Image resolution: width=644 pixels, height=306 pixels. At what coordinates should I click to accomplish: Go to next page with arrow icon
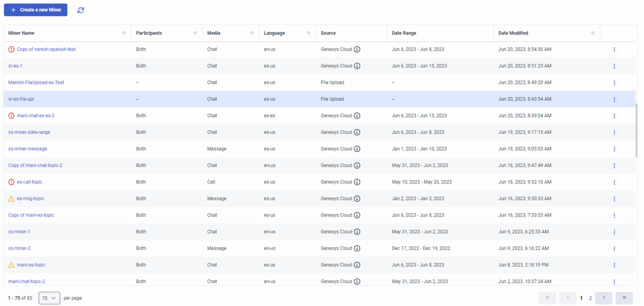pyautogui.click(x=603, y=298)
